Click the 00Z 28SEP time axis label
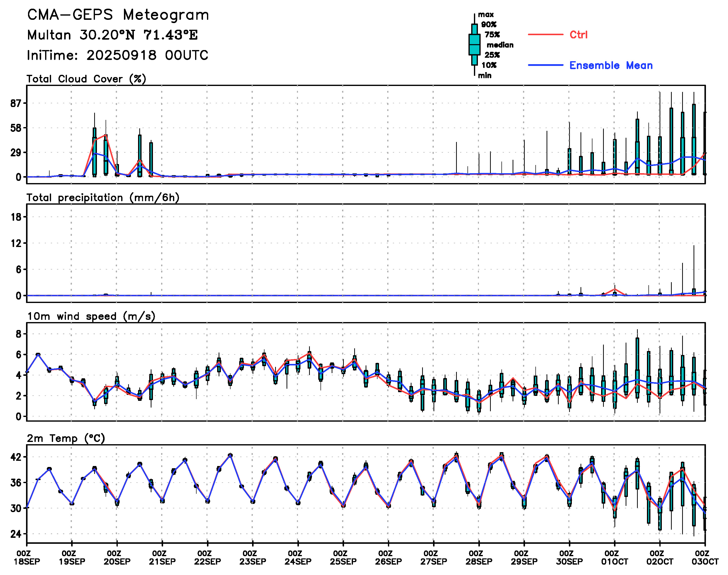Image resolution: width=728 pixels, height=575 pixels. coord(479,557)
